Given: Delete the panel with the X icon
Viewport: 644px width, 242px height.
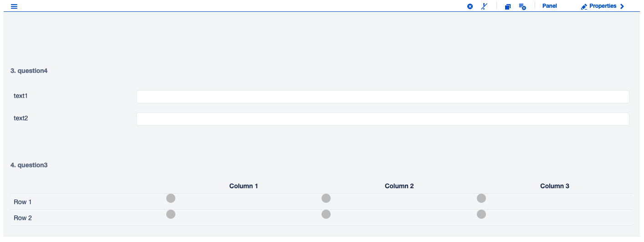Looking at the screenshot, I should (470, 6).
